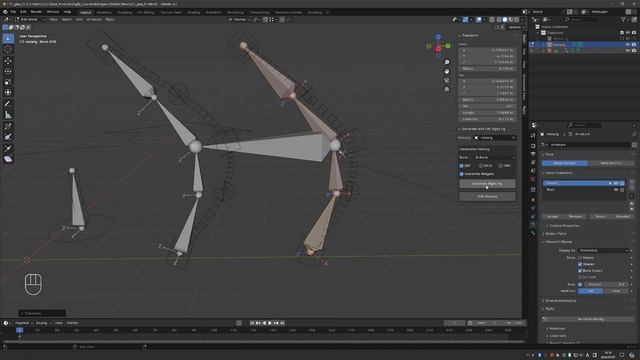Select the bone Roll tool

[x=8, y=126]
